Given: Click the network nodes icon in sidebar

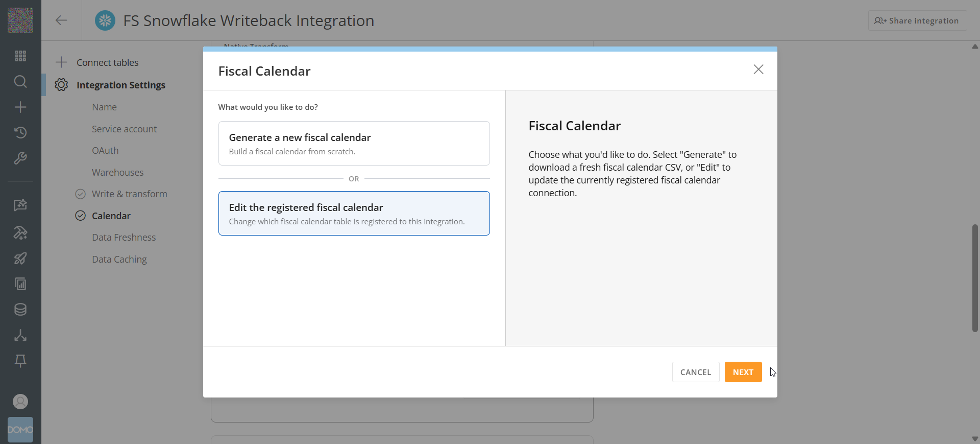Looking at the screenshot, I should 20,335.
